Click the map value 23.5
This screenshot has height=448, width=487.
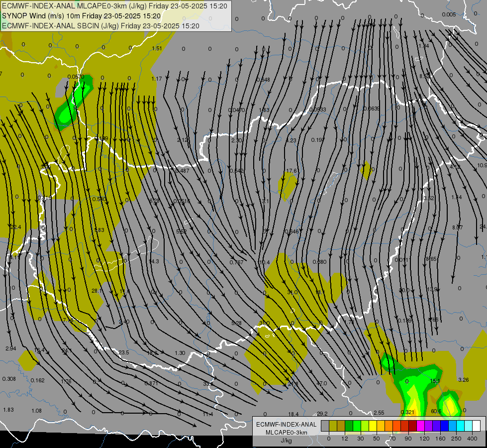[123, 352]
